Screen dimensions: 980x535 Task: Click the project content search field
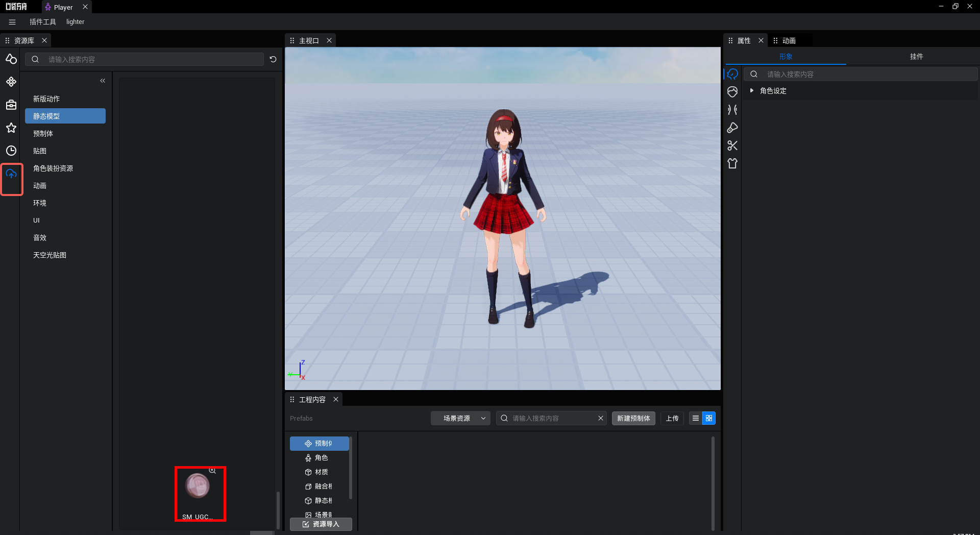point(551,418)
